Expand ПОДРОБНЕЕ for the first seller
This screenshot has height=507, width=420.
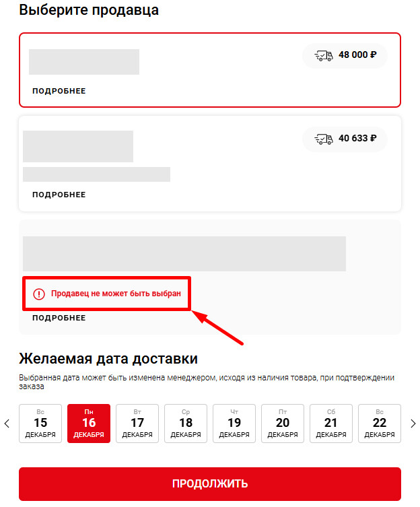coord(59,91)
